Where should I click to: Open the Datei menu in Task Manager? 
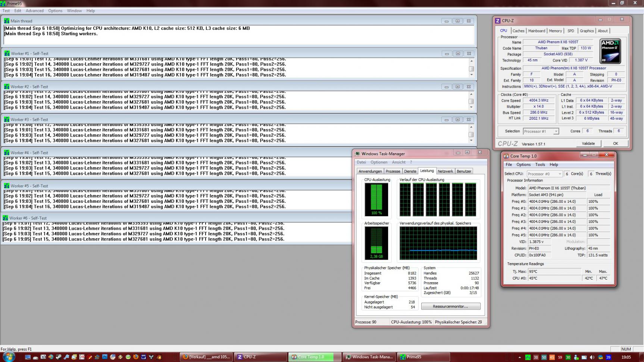pyautogui.click(x=361, y=162)
